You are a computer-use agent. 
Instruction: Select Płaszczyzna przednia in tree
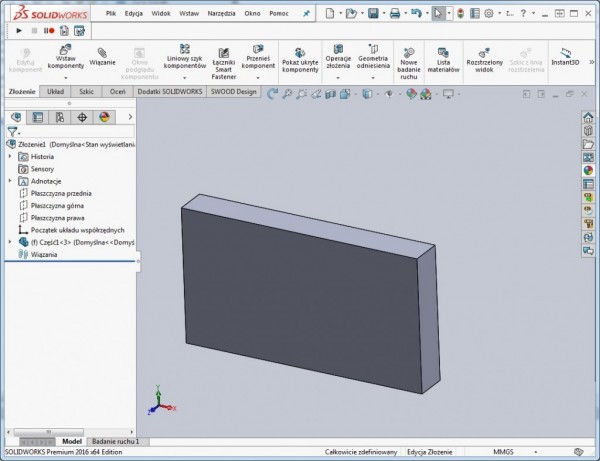pos(61,193)
